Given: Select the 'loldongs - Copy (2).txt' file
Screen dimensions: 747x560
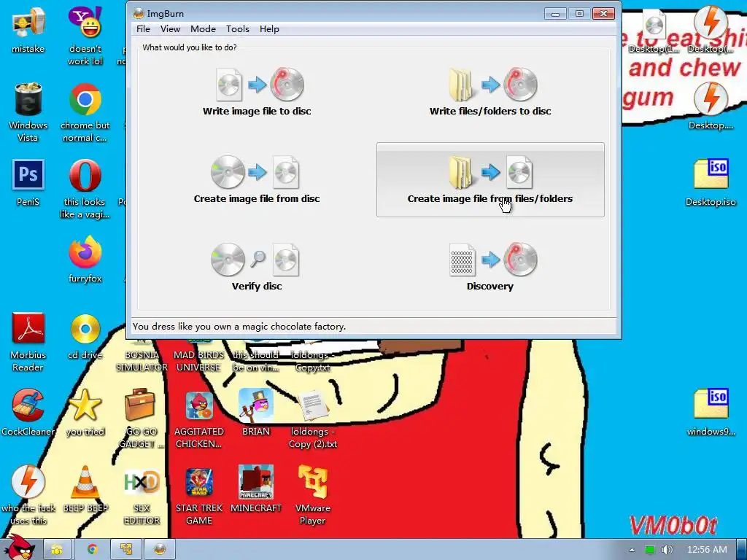Looking at the screenshot, I should 312,418.
